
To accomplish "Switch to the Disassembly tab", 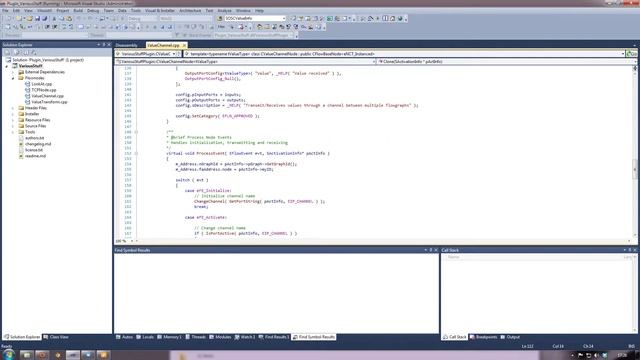I will pos(127,45).
